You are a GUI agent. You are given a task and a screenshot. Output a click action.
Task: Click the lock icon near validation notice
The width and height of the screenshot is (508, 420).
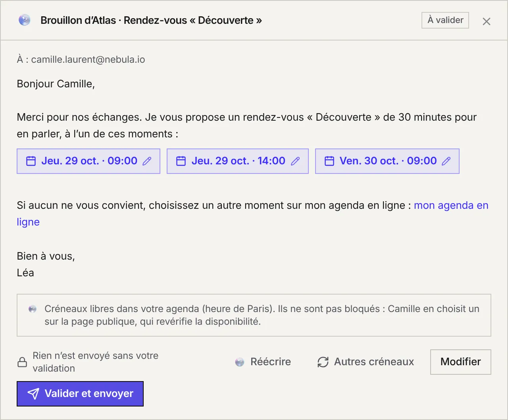23,362
